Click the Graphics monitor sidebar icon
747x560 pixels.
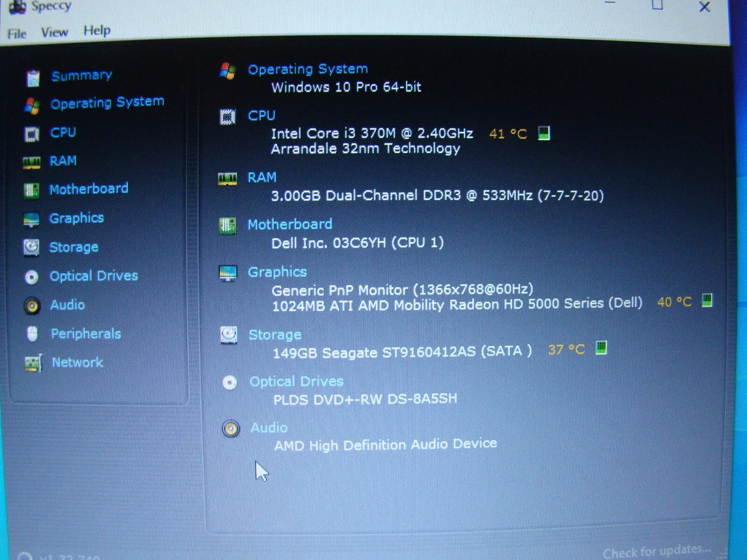click(31, 220)
